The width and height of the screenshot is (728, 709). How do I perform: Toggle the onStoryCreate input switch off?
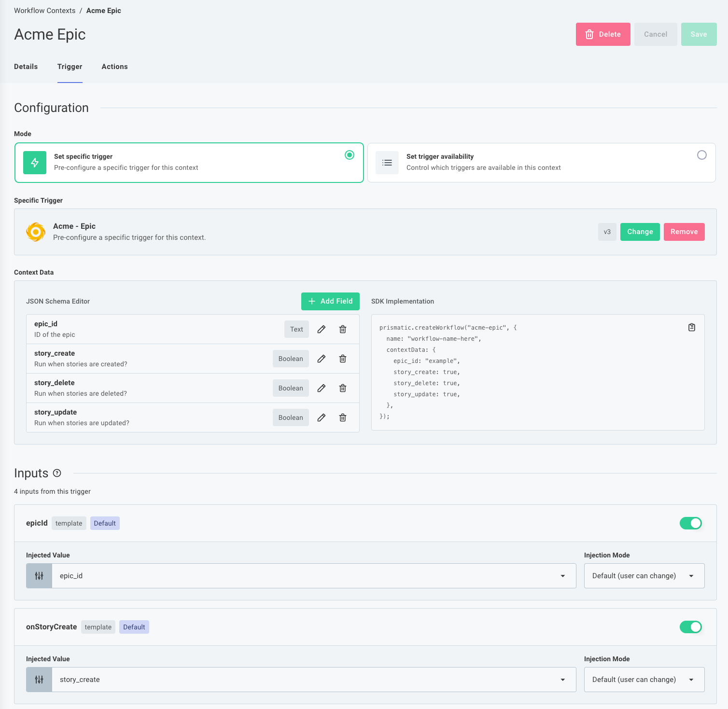691,627
